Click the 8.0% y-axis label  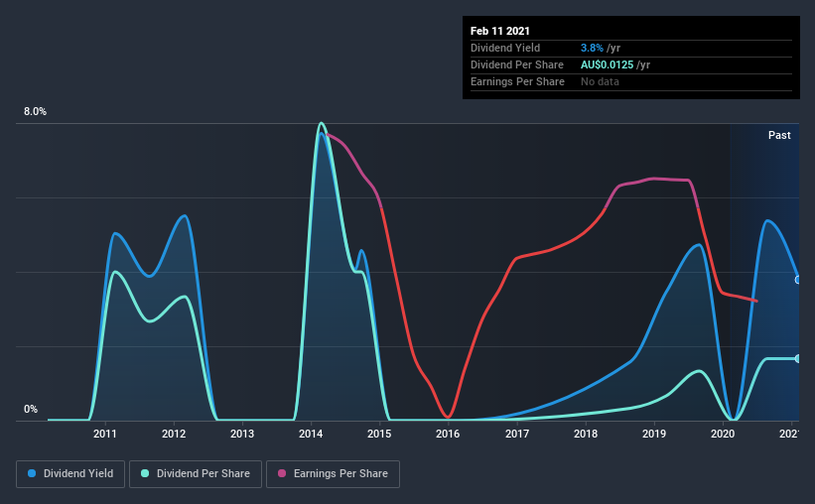[36, 112]
